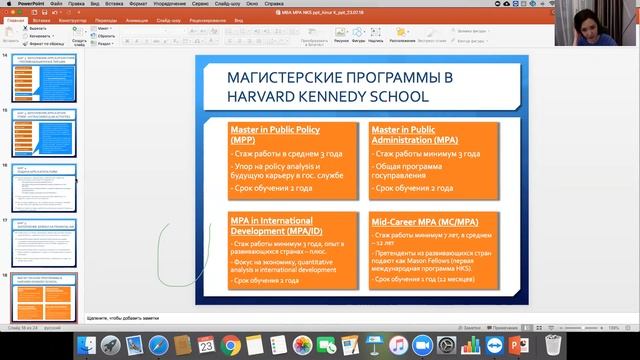The image size is (640, 360).
Task: Select slide 15 thumbnail
Action: coord(44,133)
